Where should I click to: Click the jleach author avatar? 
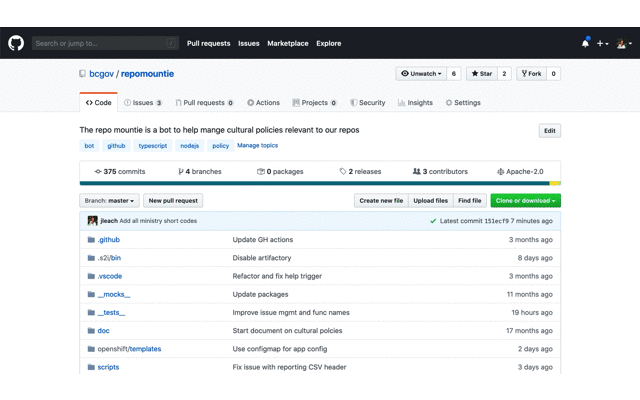[x=93, y=221]
